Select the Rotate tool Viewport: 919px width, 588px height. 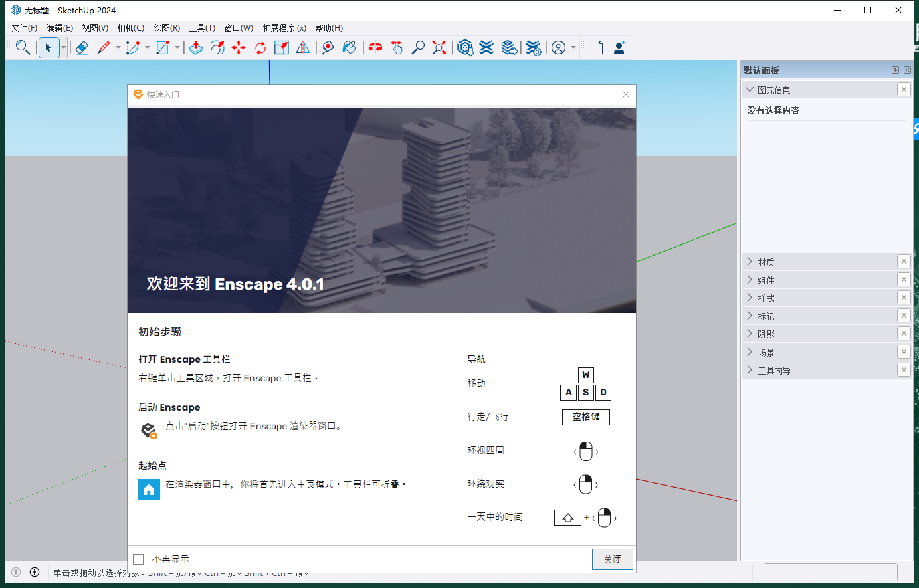pyautogui.click(x=260, y=47)
